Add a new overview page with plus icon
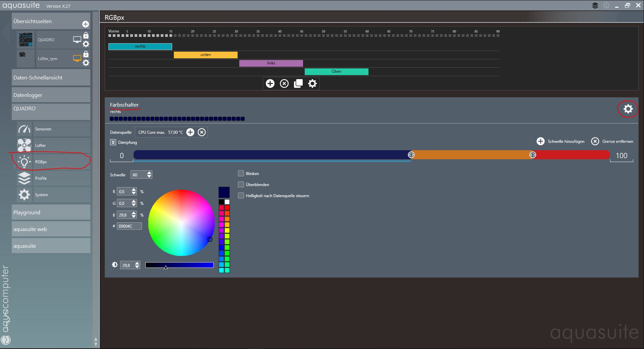Screen dimensions: 644x349 pyautogui.click(x=86, y=24)
